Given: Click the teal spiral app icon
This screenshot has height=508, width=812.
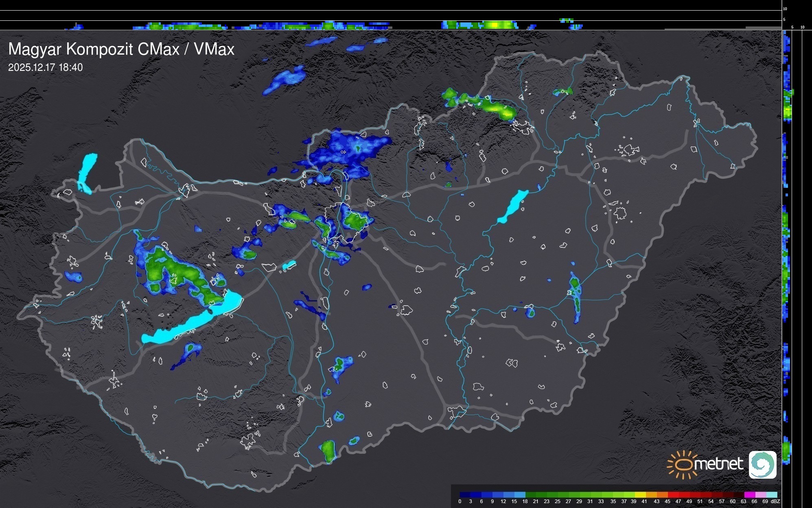Looking at the screenshot, I should coord(762,464).
